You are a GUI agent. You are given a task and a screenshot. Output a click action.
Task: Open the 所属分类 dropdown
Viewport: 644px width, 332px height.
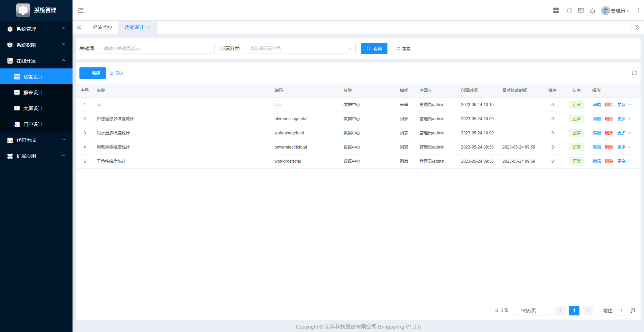(299, 48)
